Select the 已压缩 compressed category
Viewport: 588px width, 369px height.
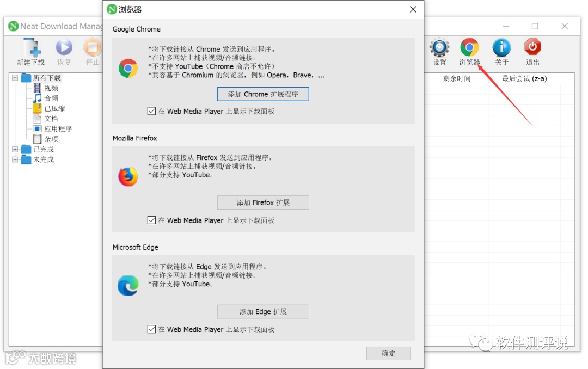(54, 108)
